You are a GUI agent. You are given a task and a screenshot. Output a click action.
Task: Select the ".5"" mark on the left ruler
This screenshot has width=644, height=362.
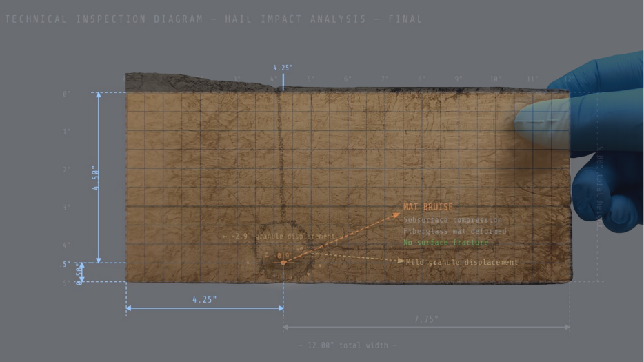[x=66, y=264]
